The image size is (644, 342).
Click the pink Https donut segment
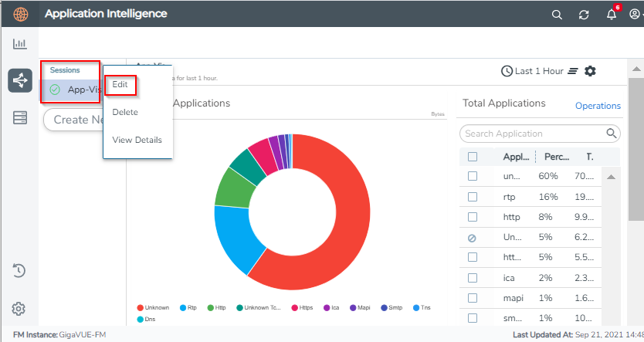point(262,157)
